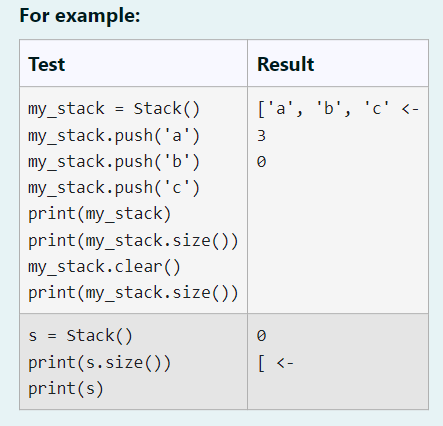
Task: Click the print(s) line
Action: [x=66, y=388]
